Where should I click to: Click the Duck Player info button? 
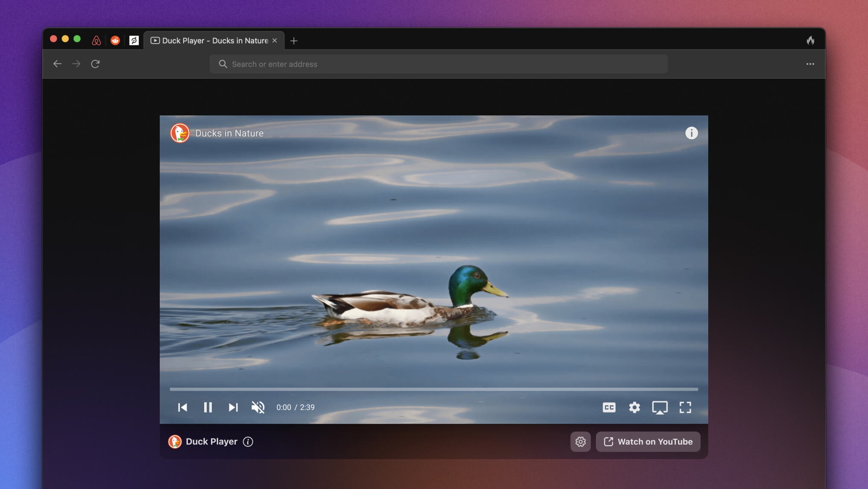pyautogui.click(x=248, y=441)
